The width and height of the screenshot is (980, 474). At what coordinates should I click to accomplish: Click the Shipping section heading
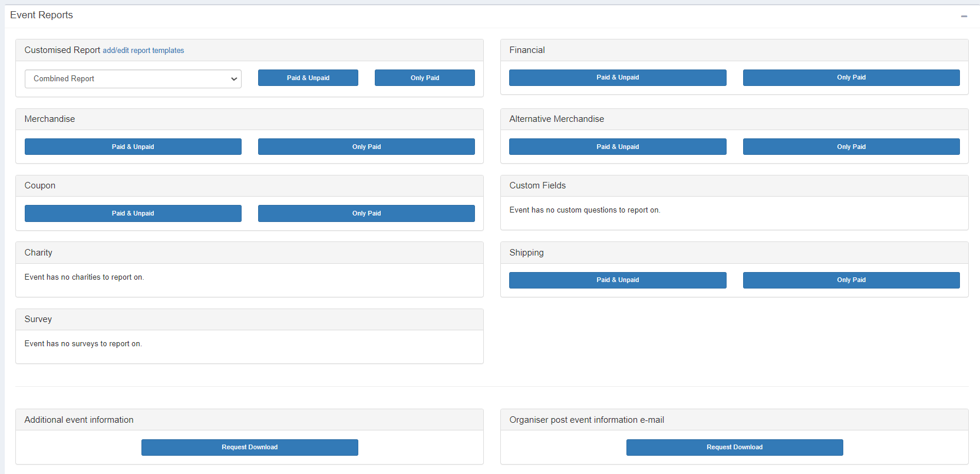click(x=527, y=253)
